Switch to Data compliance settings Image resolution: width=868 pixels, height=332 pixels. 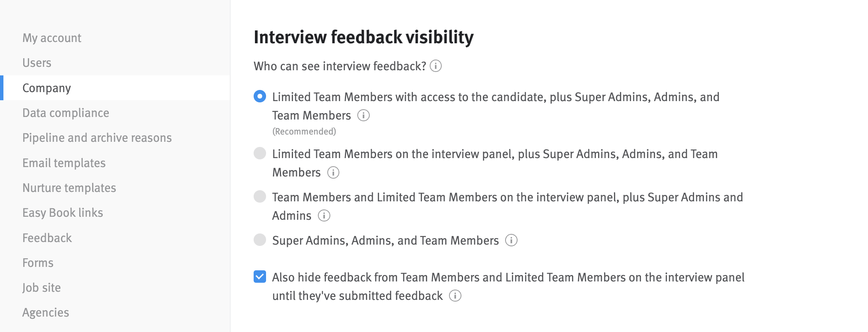[x=66, y=113]
